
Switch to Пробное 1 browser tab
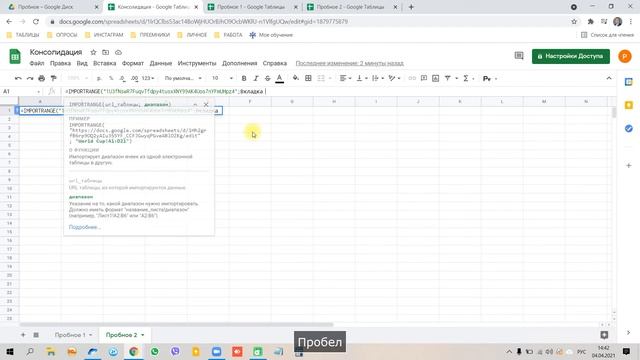(x=251, y=7)
